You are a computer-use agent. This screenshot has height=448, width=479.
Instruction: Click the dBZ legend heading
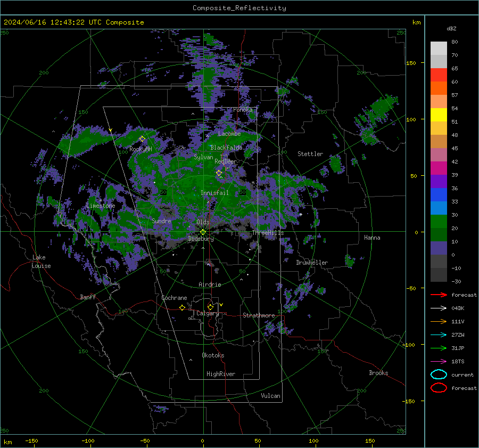click(x=451, y=28)
